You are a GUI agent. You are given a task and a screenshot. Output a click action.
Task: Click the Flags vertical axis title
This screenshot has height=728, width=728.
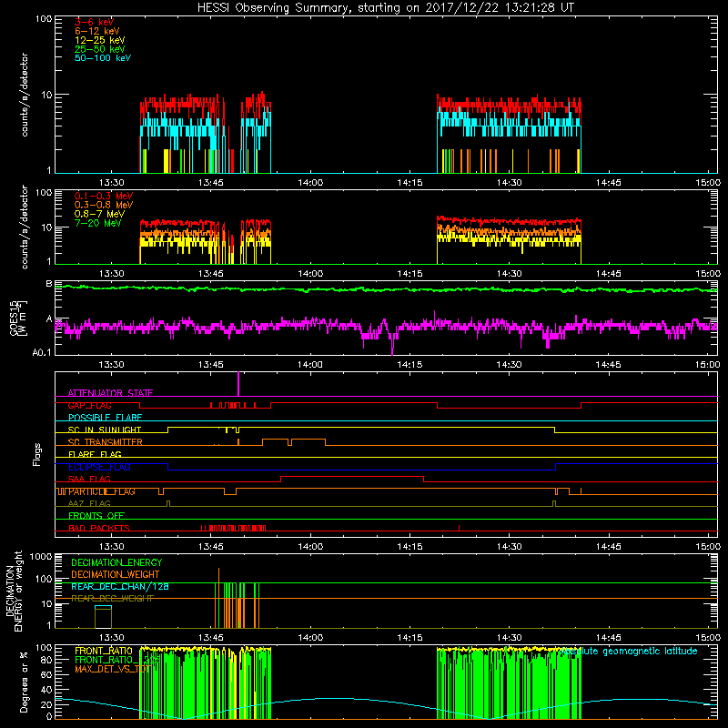[37, 454]
